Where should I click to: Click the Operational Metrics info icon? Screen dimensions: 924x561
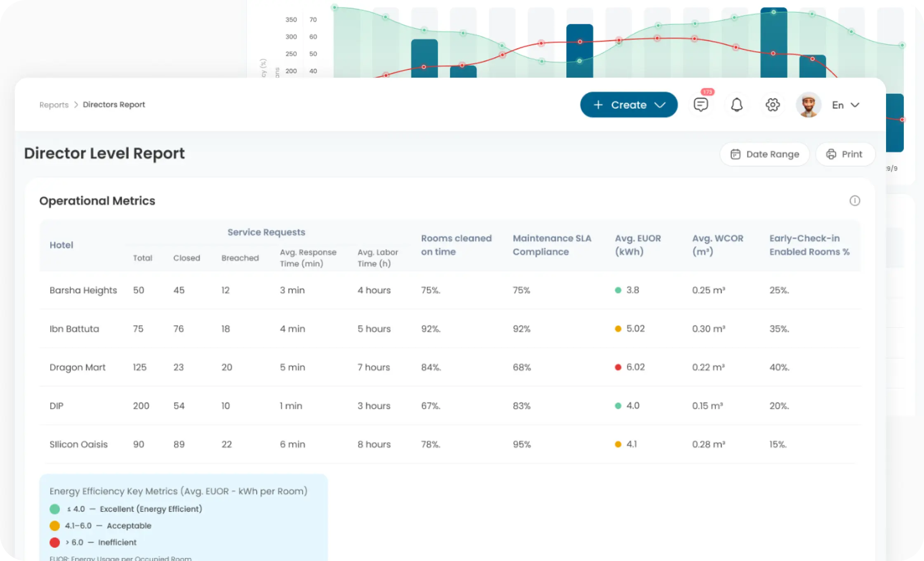(855, 201)
